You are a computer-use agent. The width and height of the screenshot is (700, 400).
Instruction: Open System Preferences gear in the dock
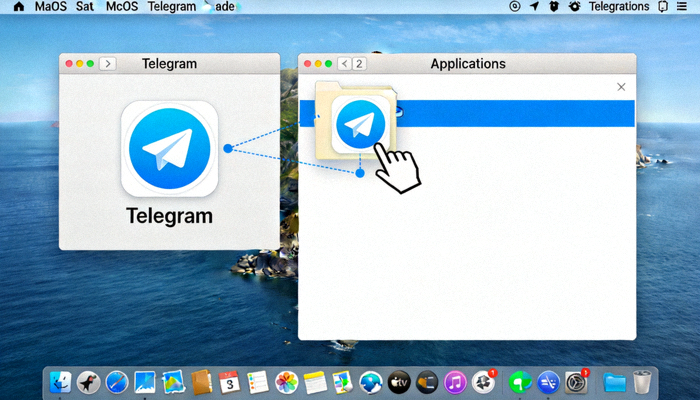pyautogui.click(x=576, y=383)
